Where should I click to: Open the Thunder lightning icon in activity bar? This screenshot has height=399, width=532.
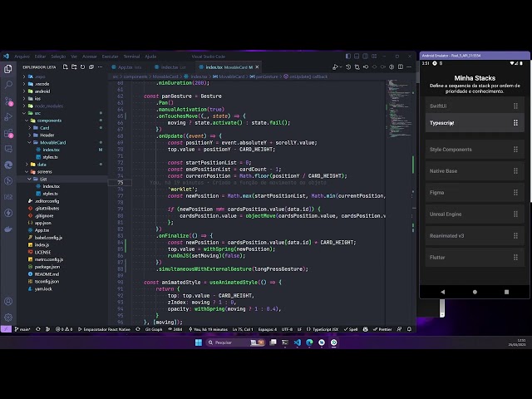click(x=8, y=213)
